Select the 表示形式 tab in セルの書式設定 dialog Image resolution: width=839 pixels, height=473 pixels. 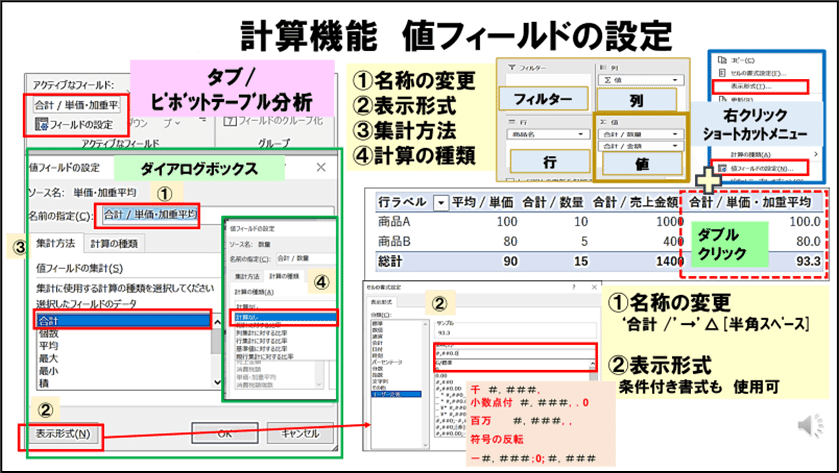tap(382, 302)
